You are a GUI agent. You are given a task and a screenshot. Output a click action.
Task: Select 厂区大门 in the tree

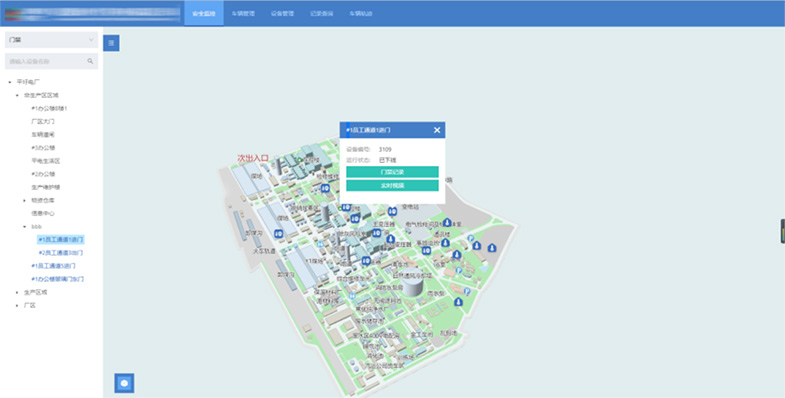point(43,122)
